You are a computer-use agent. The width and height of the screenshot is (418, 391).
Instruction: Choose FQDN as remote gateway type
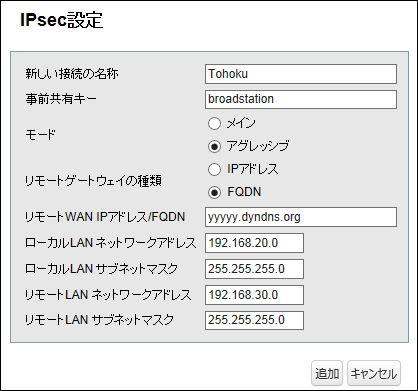click(214, 192)
